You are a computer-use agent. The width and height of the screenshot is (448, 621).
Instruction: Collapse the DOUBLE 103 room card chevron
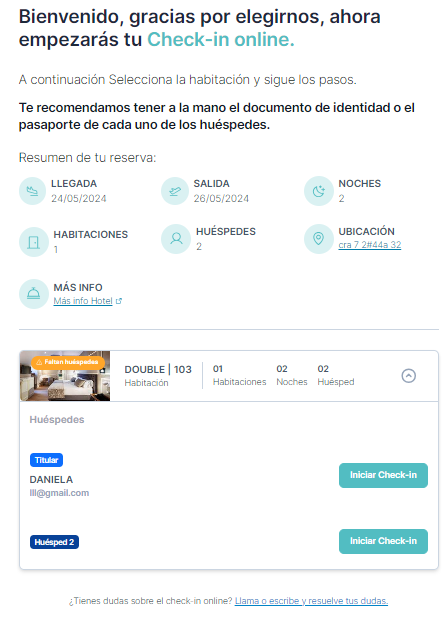coord(408,375)
